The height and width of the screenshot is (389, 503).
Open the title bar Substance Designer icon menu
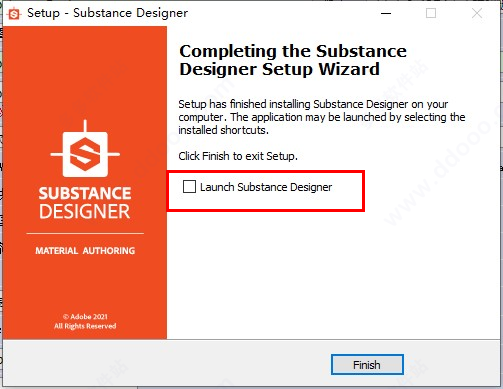pos(14,14)
